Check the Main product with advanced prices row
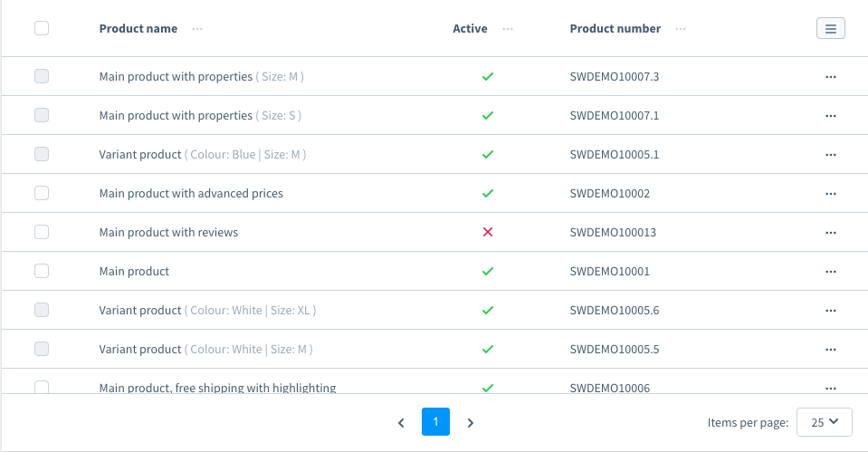 tap(42, 193)
